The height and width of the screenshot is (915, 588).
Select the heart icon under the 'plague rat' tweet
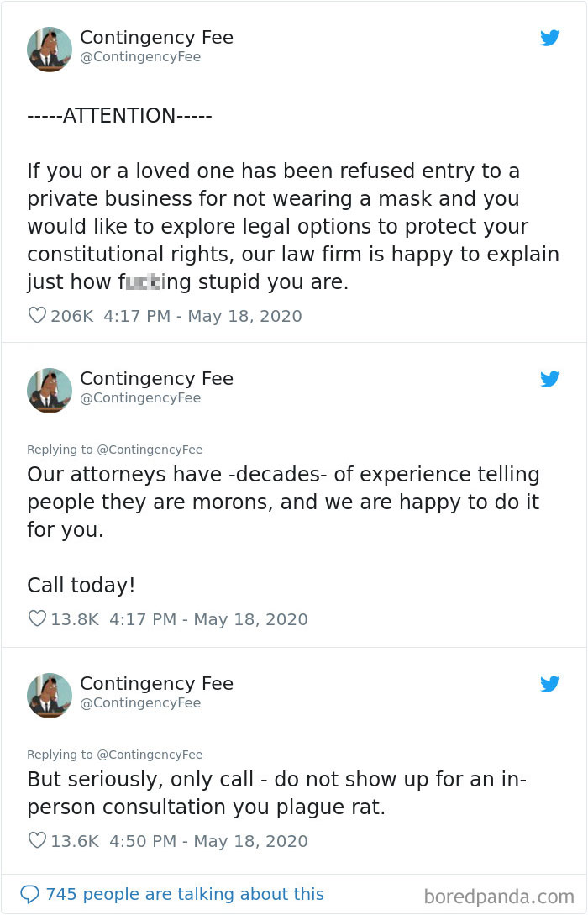37,838
